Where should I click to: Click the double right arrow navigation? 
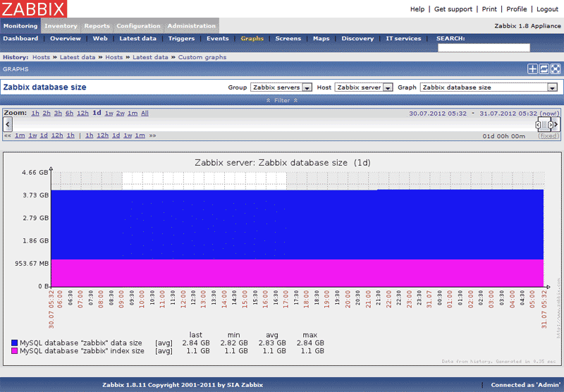point(152,135)
